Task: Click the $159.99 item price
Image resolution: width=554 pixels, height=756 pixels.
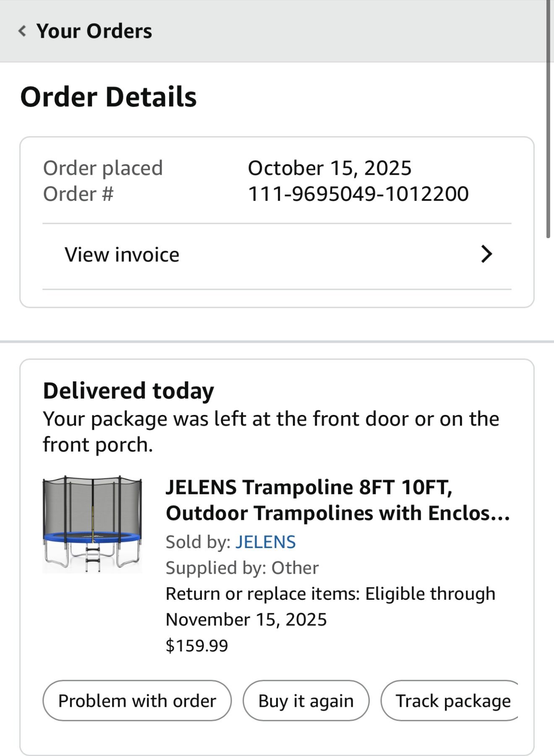Action: 197,645
